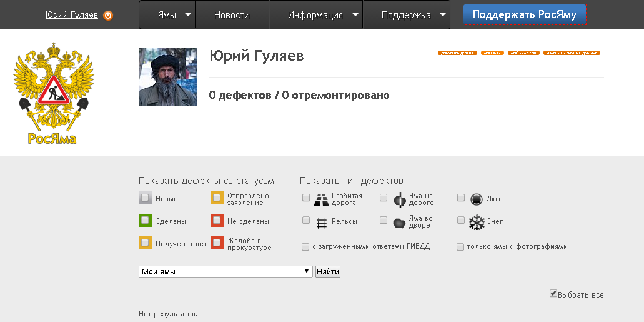
Task: Click the Юрий Гуляев username link
Action: pyautogui.click(x=72, y=15)
